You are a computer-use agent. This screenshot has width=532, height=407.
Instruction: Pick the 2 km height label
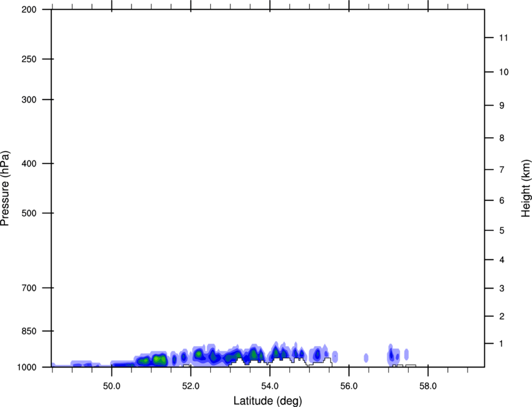click(x=501, y=316)
